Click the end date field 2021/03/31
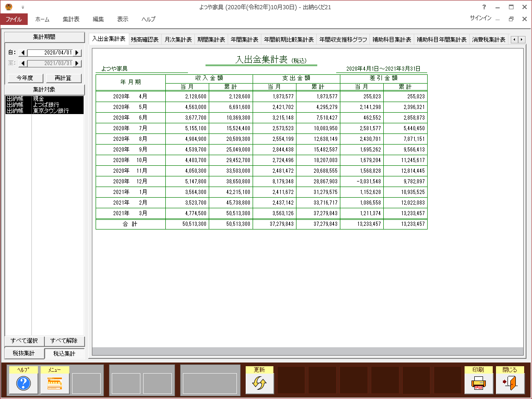This screenshot has width=532, height=399. click(50, 63)
